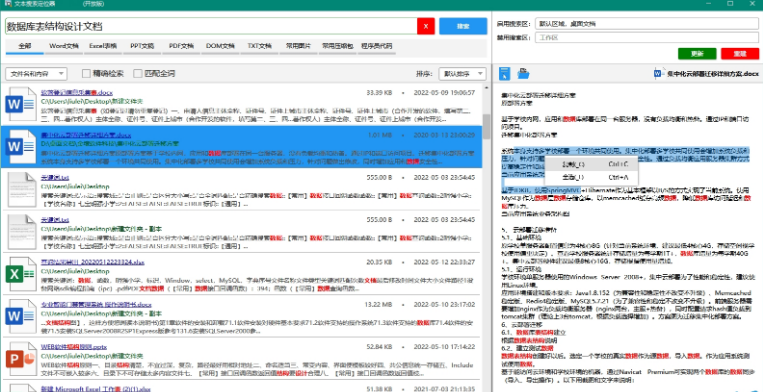This screenshot has width=763, height=392.
Task: Open the WEB软件结构规则.pptx file link
Action: click(73, 347)
